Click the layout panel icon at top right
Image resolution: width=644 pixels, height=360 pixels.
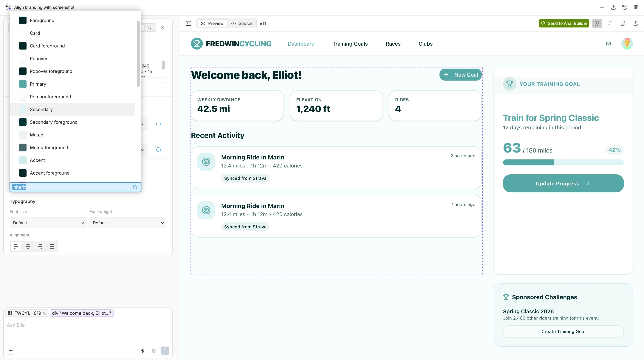tap(636, 7)
